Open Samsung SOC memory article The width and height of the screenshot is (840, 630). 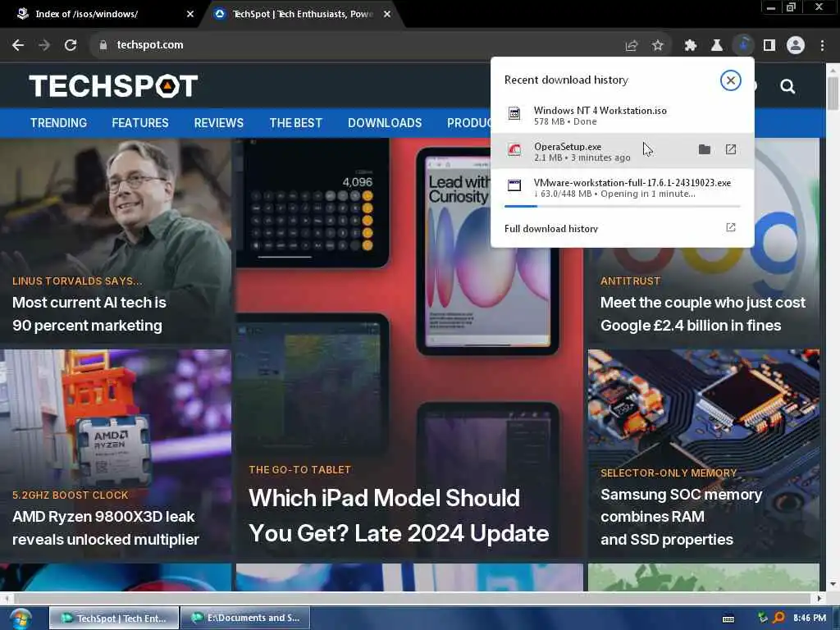coord(681,517)
